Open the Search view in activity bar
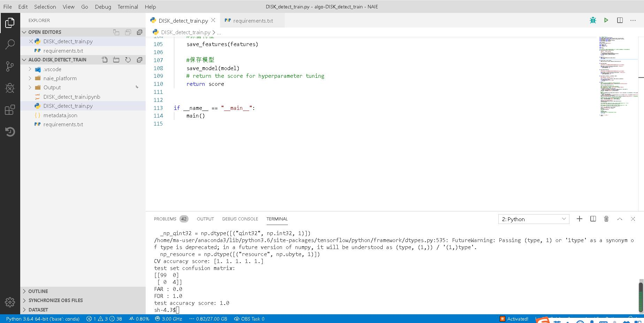Image resolution: width=644 pixels, height=323 pixels. [x=10, y=44]
